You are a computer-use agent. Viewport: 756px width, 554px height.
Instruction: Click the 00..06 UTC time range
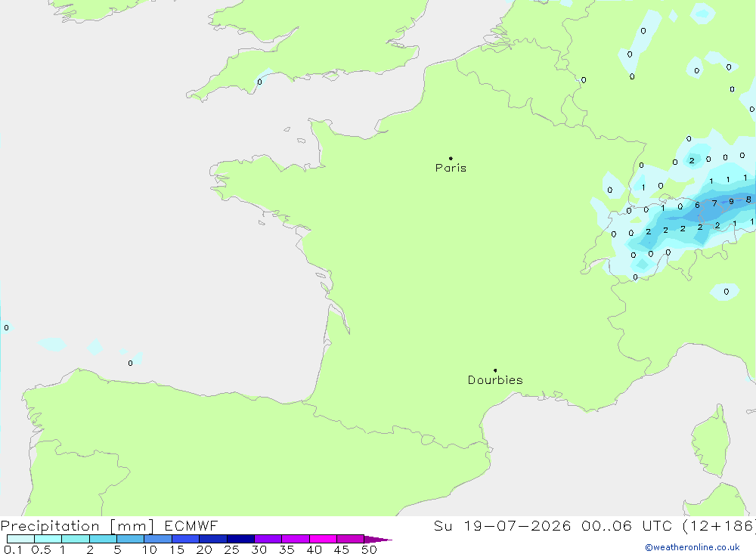(626, 525)
